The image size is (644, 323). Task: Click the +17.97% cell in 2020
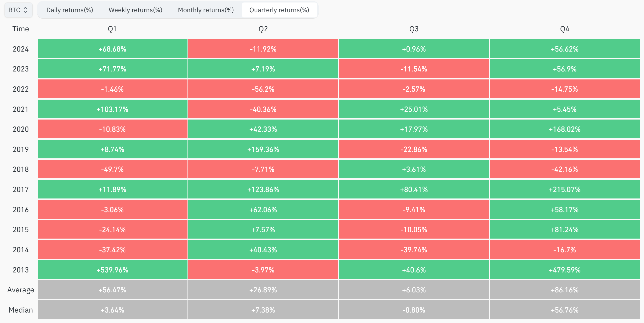pyautogui.click(x=414, y=129)
